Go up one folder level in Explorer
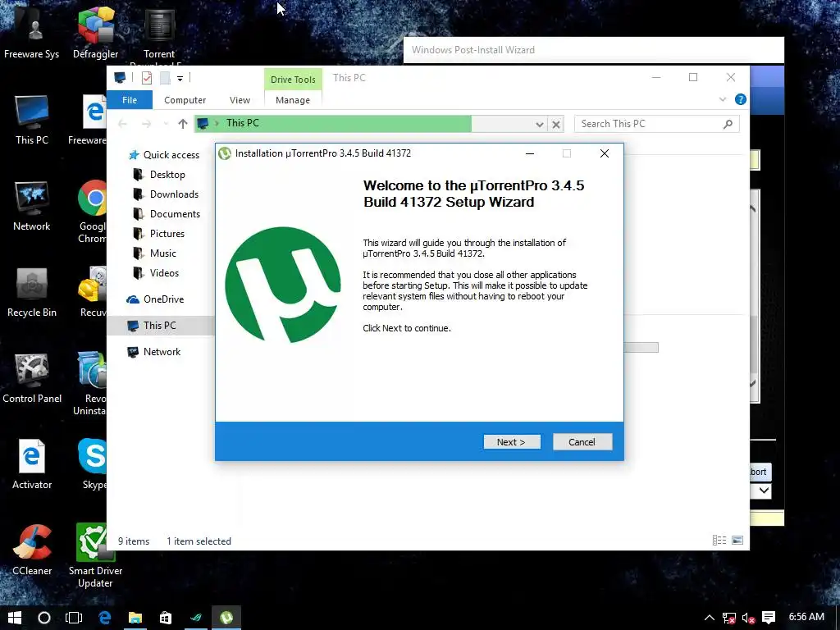840x630 pixels. [x=183, y=124]
